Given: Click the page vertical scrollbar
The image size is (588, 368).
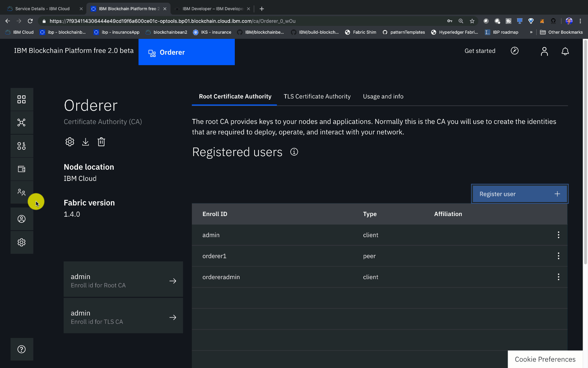Looking at the screenshot, I should (x=585, y=152).
